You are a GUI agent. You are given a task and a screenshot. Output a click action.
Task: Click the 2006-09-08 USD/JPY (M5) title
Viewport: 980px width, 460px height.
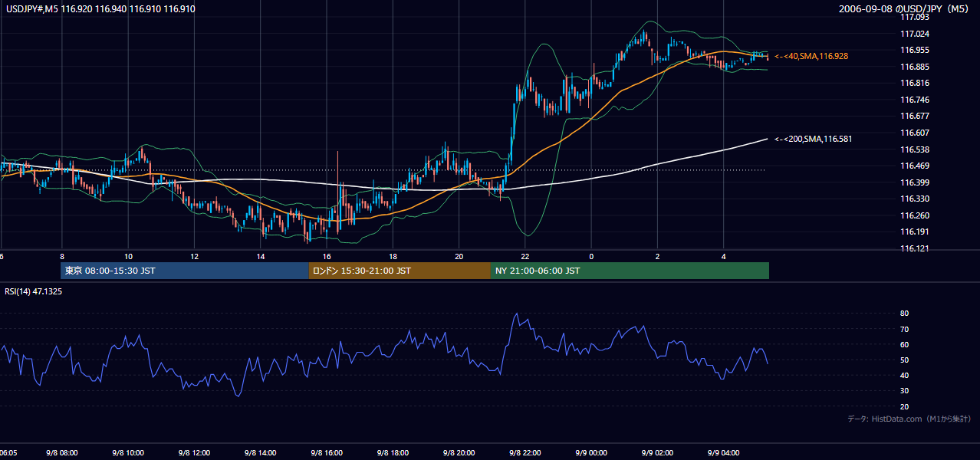click(x=905, y=9)
